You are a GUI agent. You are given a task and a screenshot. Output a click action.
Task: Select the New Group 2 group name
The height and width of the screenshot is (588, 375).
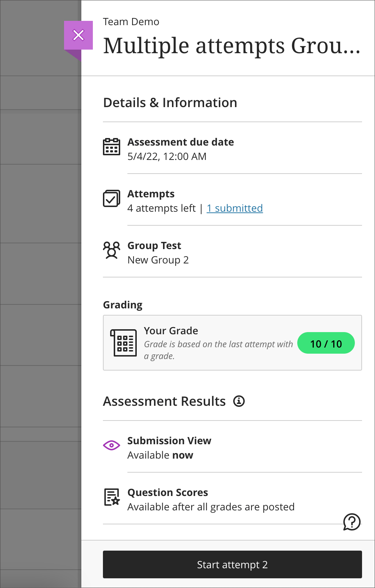(x=158, y=260)
